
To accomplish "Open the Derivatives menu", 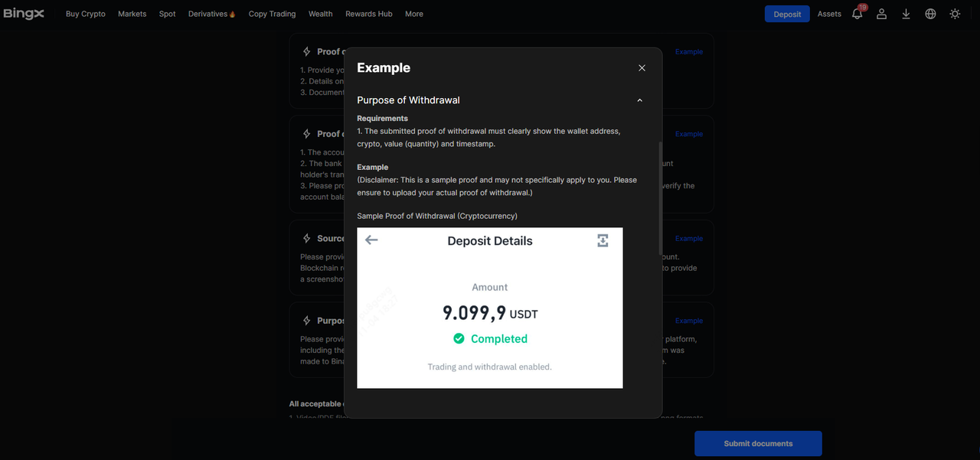I will (211, 14).
